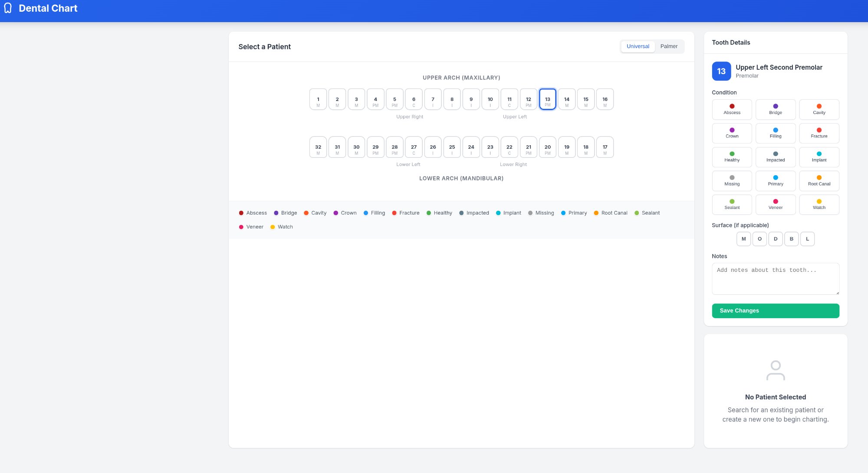
Task: Select tooth 29 premolar
Action: point(375,147)
